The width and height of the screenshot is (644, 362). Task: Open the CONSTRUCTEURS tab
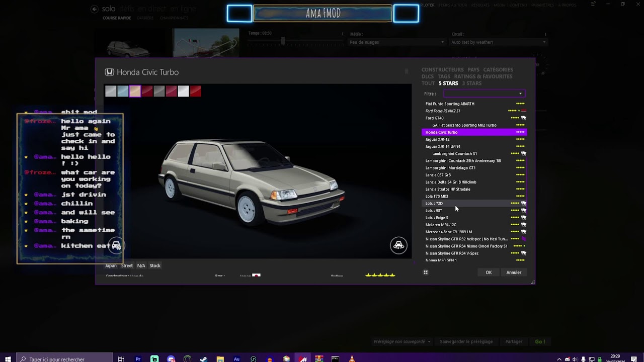click(442, 70)
